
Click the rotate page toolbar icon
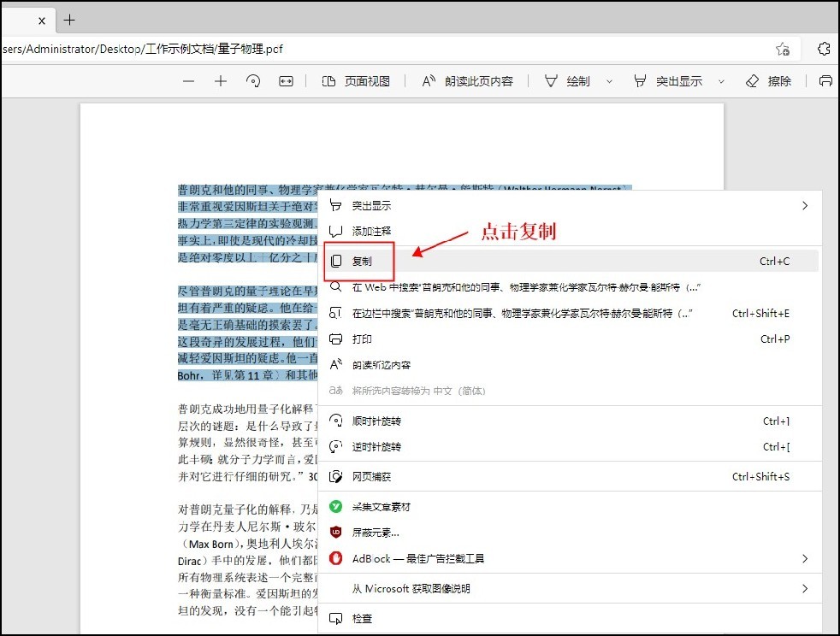(x=252, y=81)
